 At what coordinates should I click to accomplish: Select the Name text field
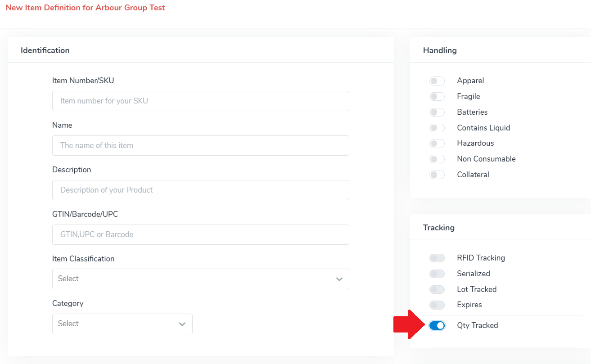200,145
